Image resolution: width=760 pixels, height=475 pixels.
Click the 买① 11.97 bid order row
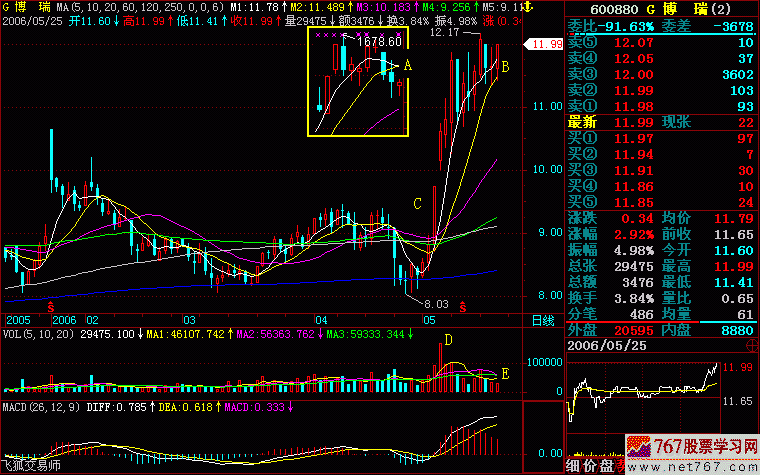coord(661,136)
